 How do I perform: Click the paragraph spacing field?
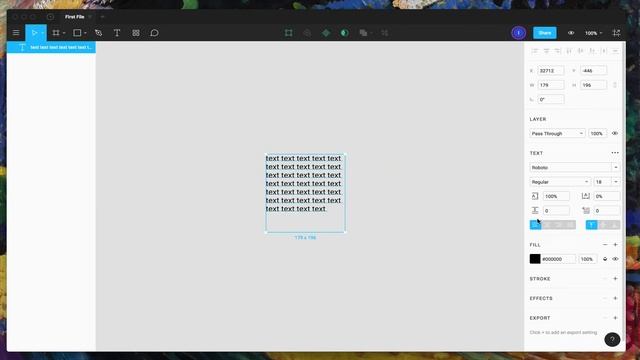556,211
